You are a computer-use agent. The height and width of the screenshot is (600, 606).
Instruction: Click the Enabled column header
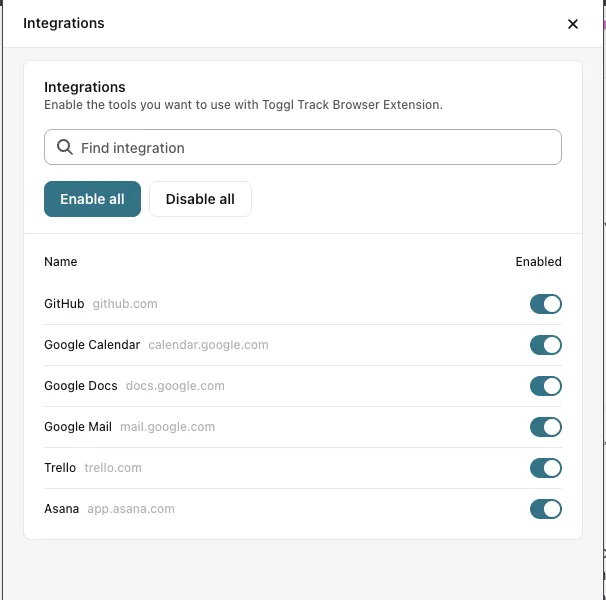point(538,262)
